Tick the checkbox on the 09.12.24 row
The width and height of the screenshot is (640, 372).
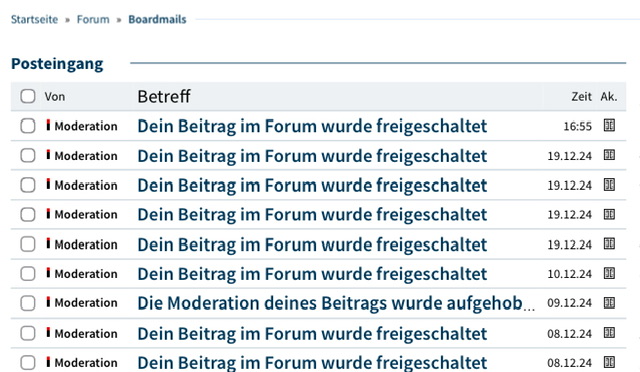coord(28,303)
